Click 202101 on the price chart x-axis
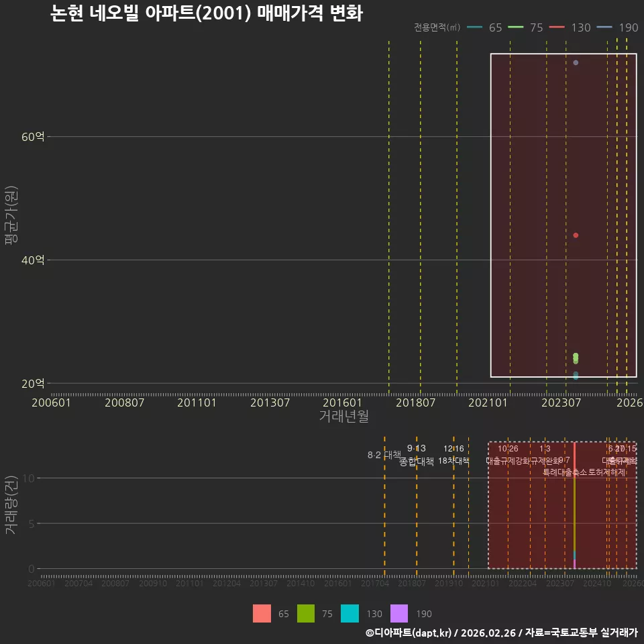Viewport: 644px width, 644px height. pyautogui.click(x=488, y=402)
